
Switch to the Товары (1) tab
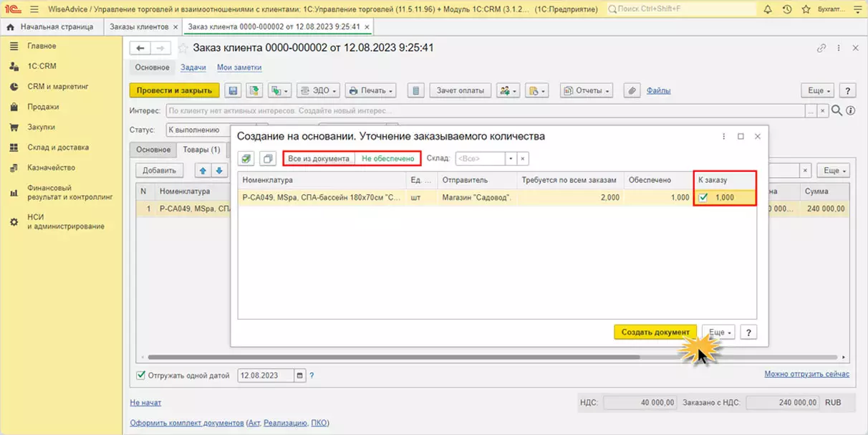pyautogui.click(x=201, y=150)
